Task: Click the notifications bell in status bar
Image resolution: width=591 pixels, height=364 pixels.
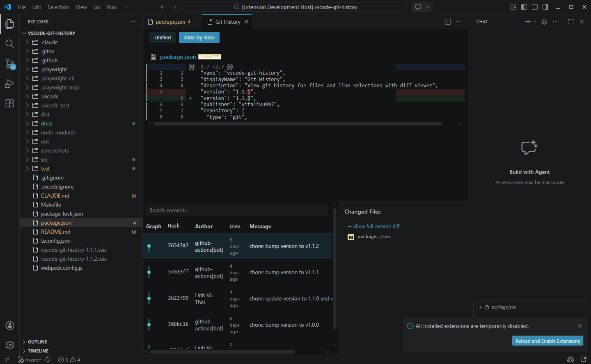Action: [x=584, y=359]
